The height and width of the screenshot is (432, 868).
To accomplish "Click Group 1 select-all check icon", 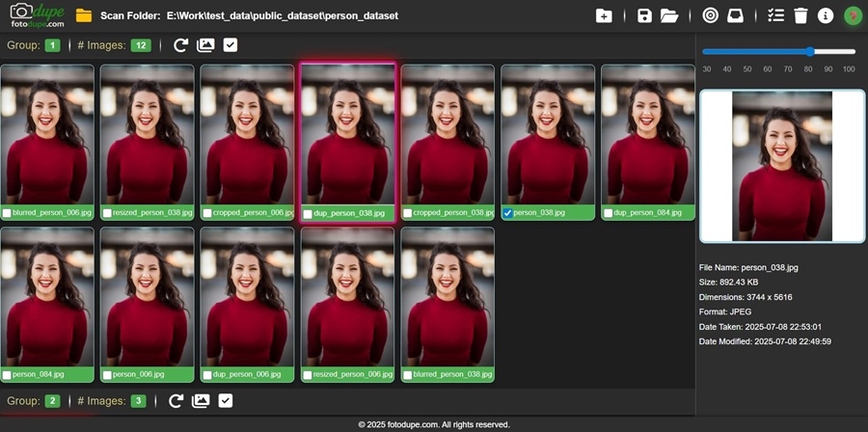I will [231, 45].
